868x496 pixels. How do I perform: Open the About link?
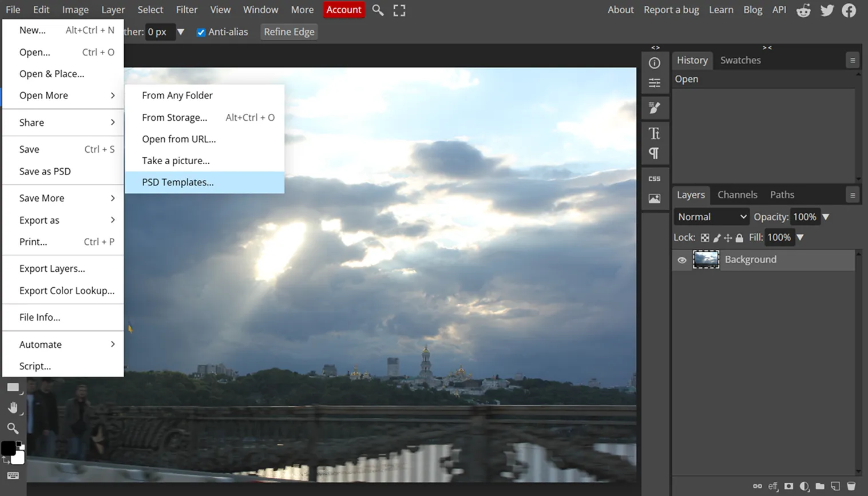pyautogui.click(x=621, y=10)
